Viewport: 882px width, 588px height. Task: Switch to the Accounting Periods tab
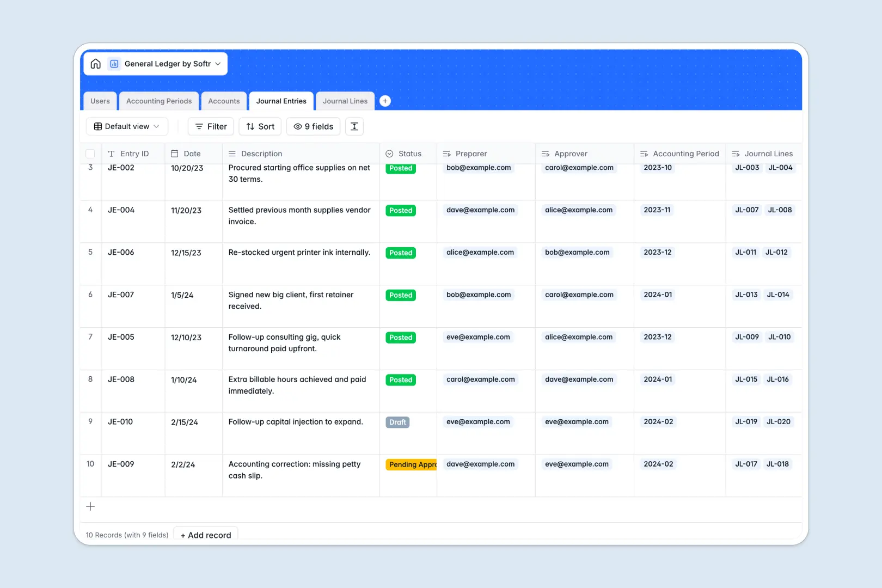(158, 101)
